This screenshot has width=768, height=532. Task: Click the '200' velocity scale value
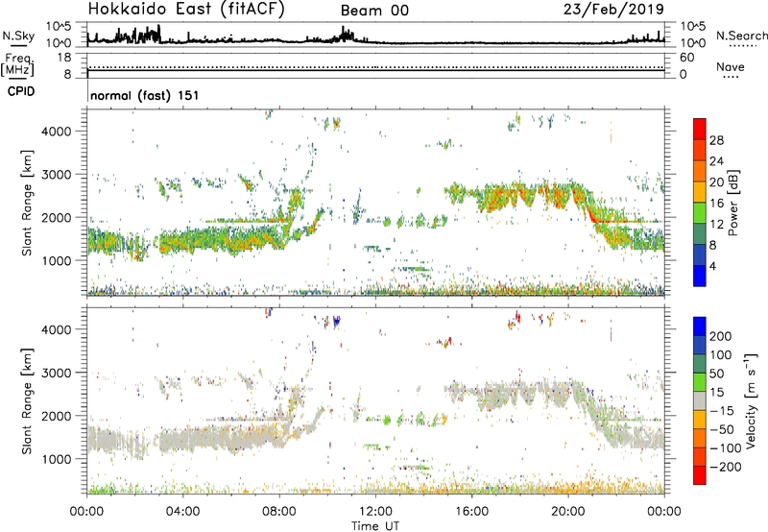pos(721,336)
